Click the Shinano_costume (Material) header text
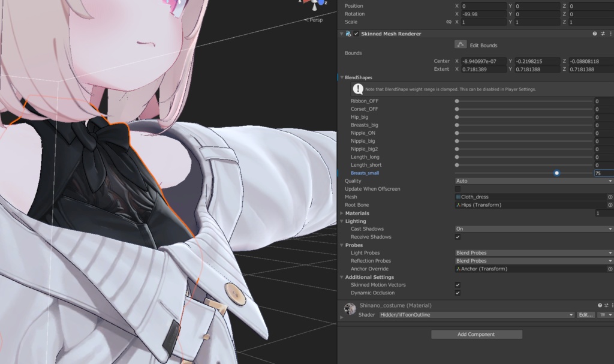The height and width of the screenshot is (364, 614). pos(396,305)
